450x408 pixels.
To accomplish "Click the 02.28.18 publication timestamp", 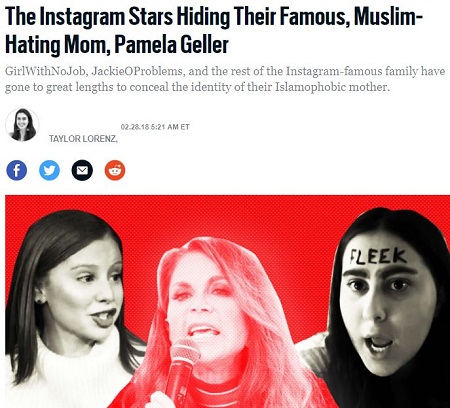I will pyautogui.click(x=155, y=127).
